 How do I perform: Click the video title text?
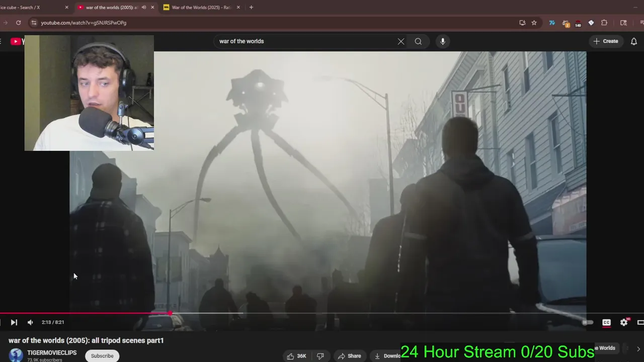[x=86, y=340]
